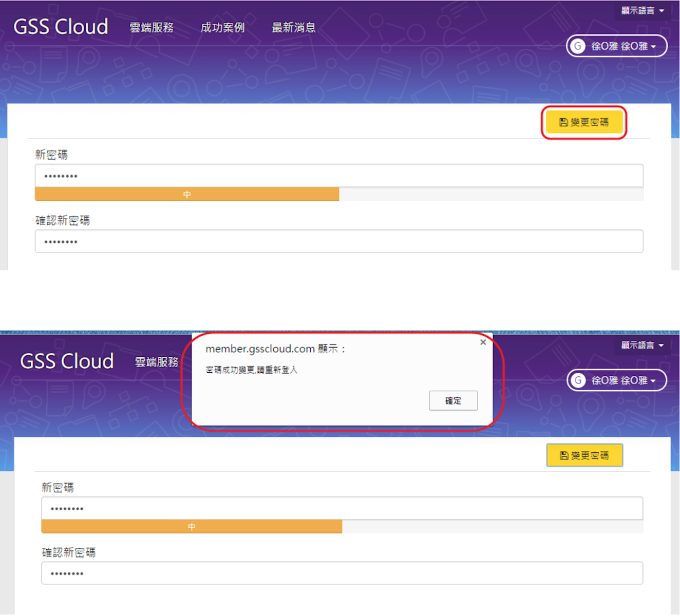Click the save icon on the lower 變更密碼 button

[x=564, y=455]
